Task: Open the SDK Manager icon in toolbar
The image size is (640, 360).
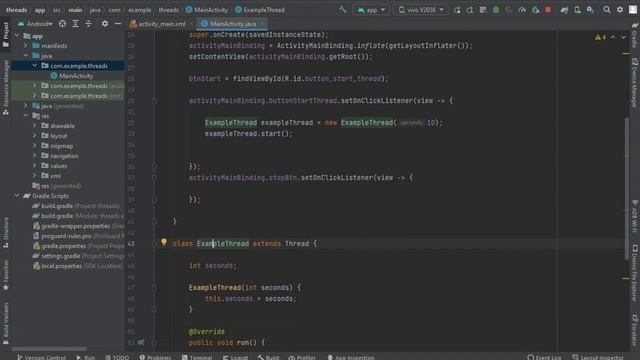Action: coord(591,10)
